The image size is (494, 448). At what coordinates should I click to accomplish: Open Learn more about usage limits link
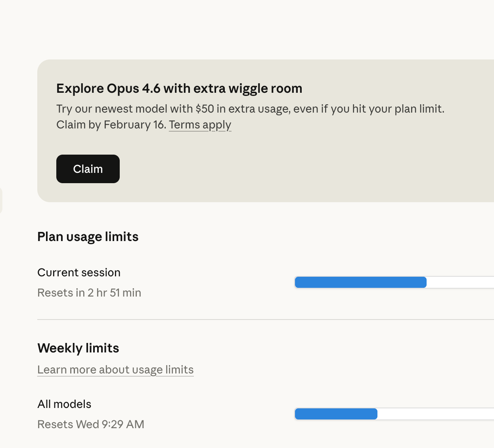coord(115,370)
